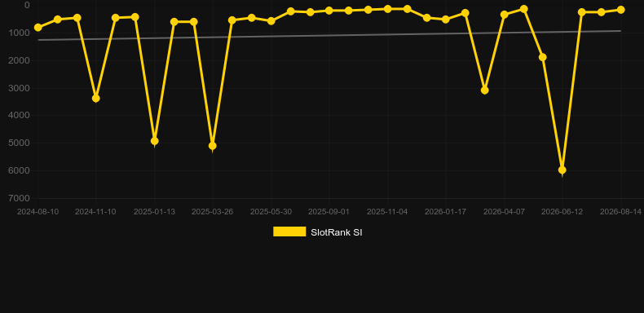This screenshot has height=313, width=644.
Task: Click the 1000 y-axis label
Action: click(20, 33)
